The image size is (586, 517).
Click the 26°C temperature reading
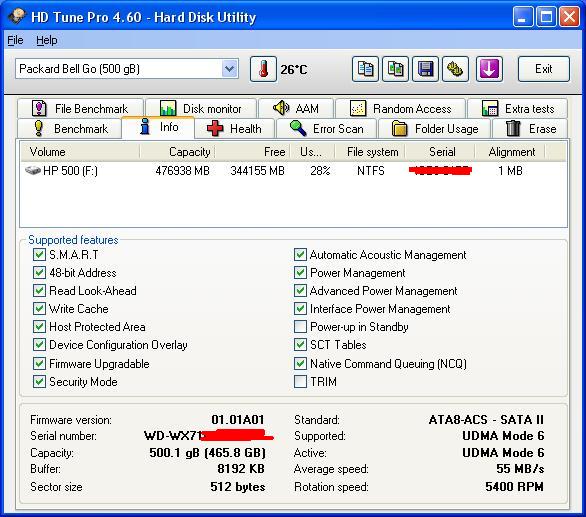point(294,70)
